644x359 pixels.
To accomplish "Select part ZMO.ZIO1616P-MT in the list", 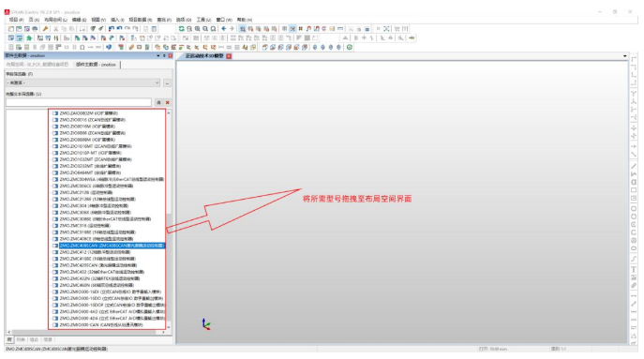I will (x=90, y=153).
